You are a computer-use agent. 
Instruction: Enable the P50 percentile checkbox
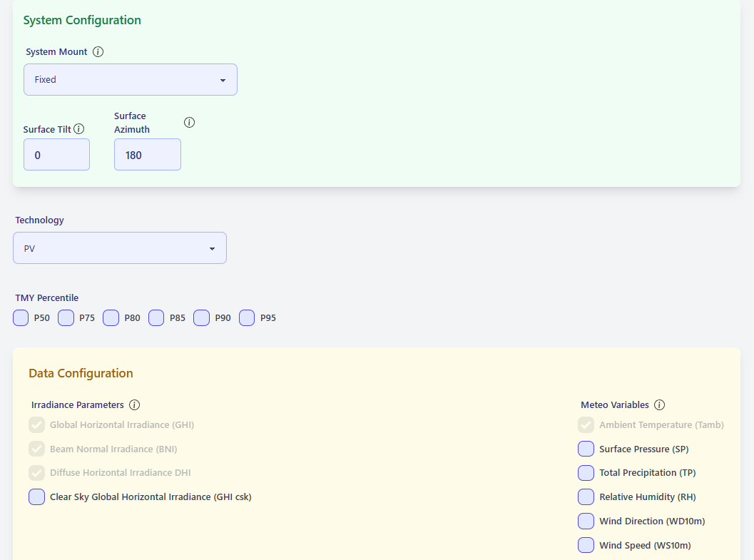tap(20, 317)
